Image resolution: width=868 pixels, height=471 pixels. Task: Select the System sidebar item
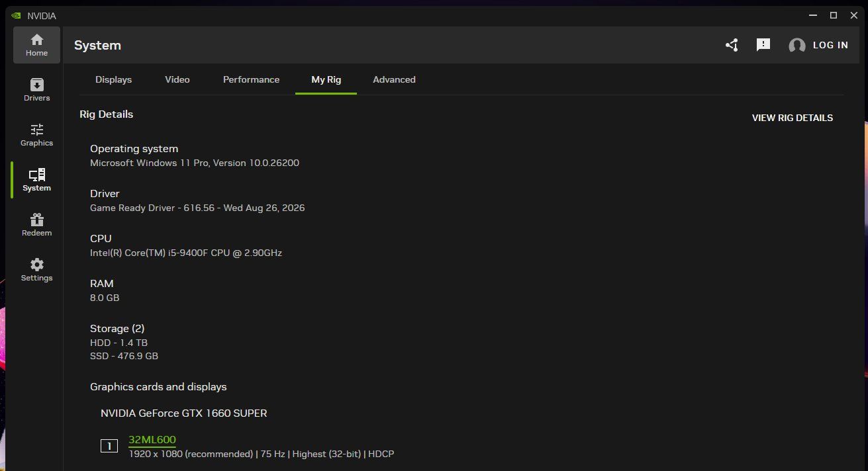click(36, 180)
